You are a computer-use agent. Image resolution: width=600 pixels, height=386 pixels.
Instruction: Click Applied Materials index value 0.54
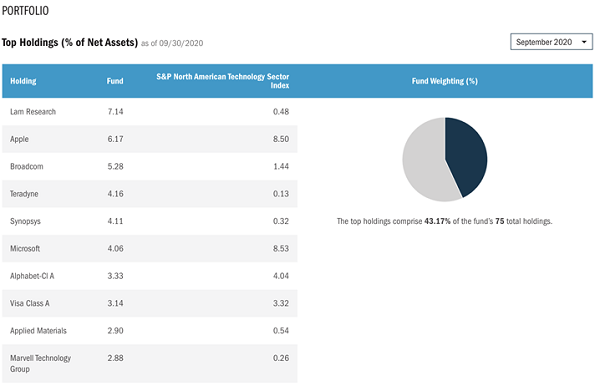[281, 331]
